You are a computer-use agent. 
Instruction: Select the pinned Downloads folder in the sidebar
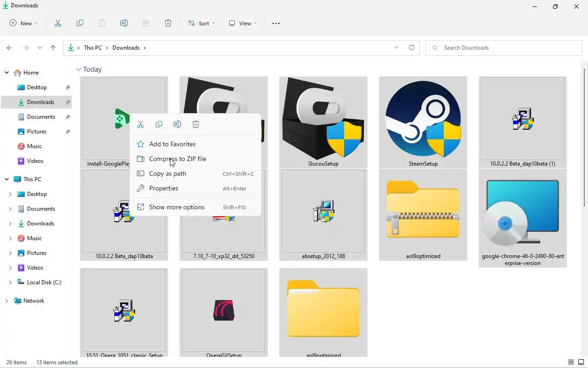pos(36,102)
